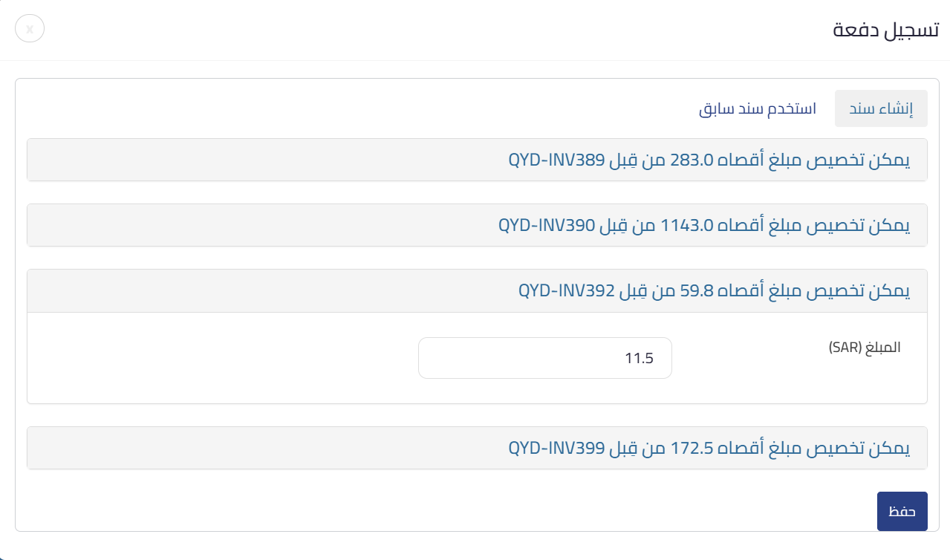Viewport: 950px width, 560px height.
Task: Click the حفظ save button
Action: 902,511
